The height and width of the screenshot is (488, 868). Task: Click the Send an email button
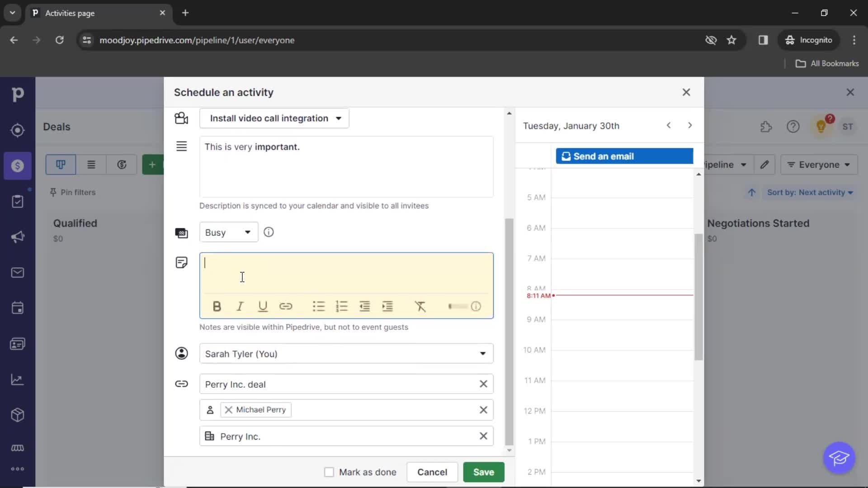[624, 155]
